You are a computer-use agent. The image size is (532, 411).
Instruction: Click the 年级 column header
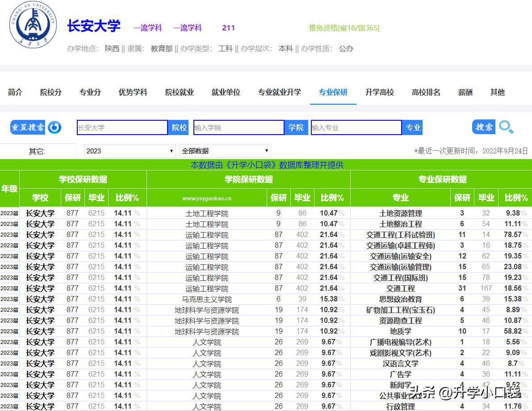point(9,189)
